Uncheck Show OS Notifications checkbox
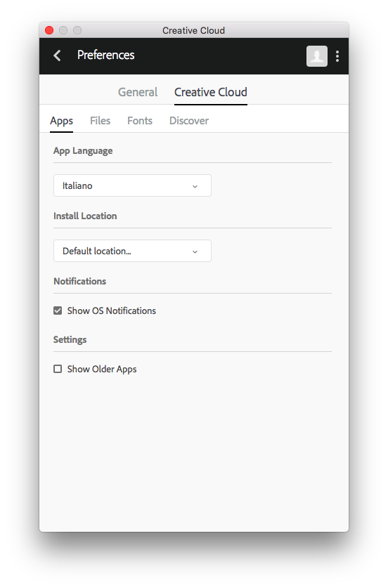 click(x=58, y=311)
